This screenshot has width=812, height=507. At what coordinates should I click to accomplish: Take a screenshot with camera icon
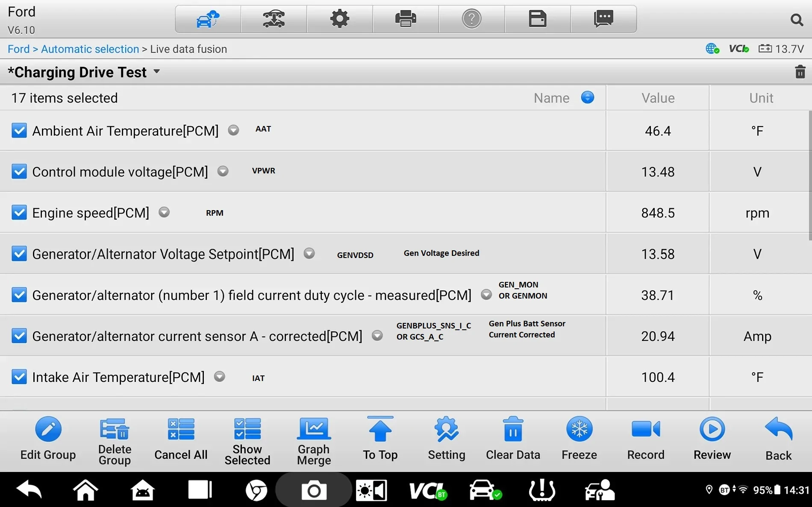pos(314,490)
